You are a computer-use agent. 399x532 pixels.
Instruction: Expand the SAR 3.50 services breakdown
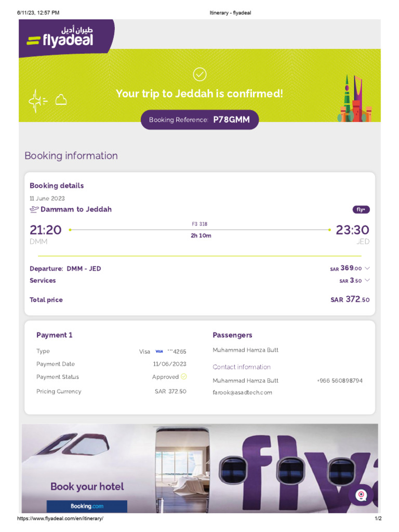(x=367, y=281)
